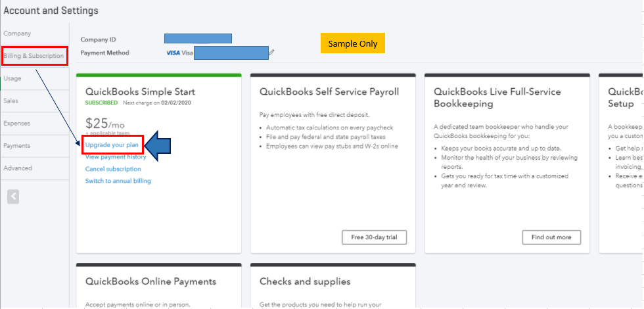Click the VISA card logo

point(173,53)
